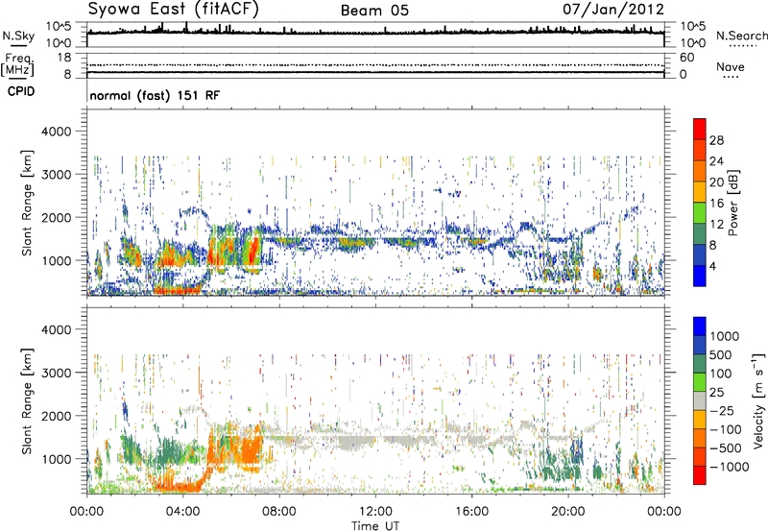Click the dotted Nave line in Freq. panel

[x=375, y=64]
